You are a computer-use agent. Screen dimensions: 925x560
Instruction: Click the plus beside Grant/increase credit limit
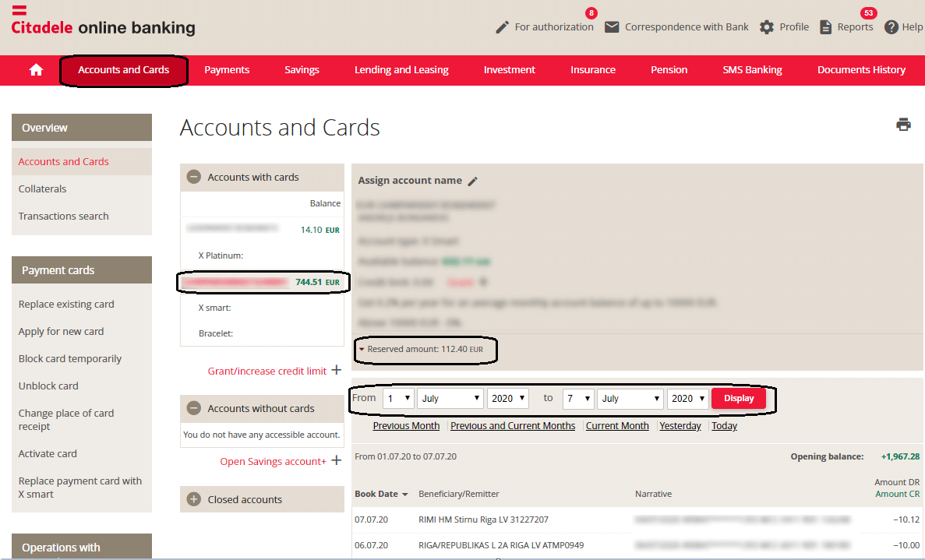(336, 370)
